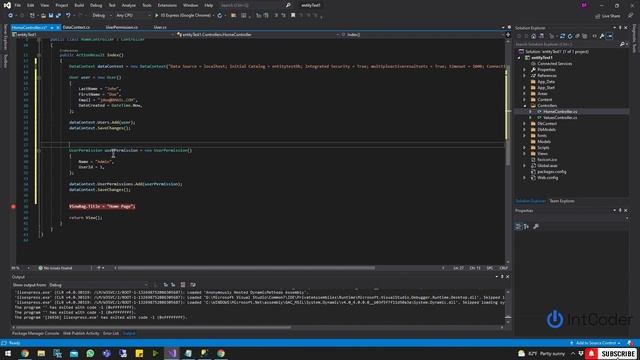This screenshot has height=360, width=640.
Task: Open File Explorer from the taskbar
Action: 41,353
